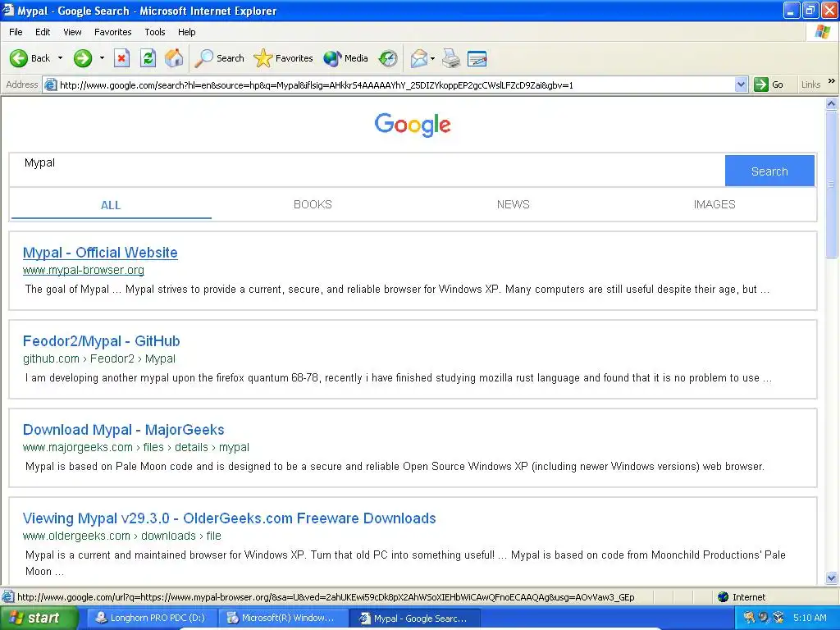Screen dimensions: 840x630
Task: Click the Go arrow button
Action: click(x=769, y=84)
